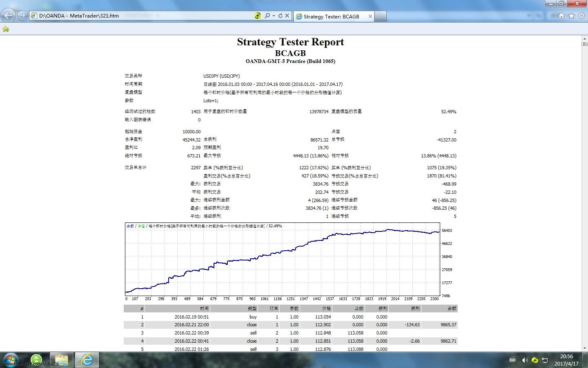The image size is (588, 368).
Task: Click the favicon on the Strategy Tester tab
Action: coord(299,16)
